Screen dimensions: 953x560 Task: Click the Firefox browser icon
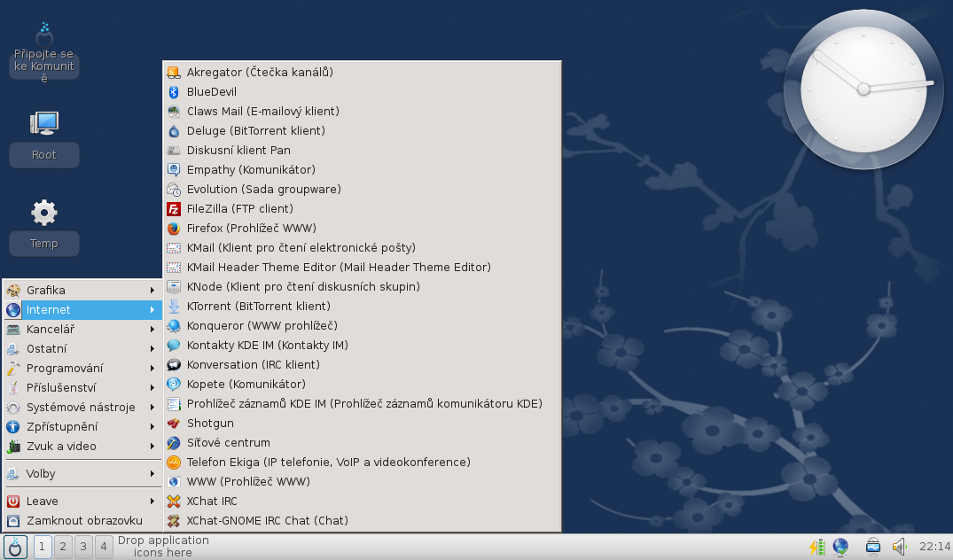pyautogui.click(x=174, y=229)
